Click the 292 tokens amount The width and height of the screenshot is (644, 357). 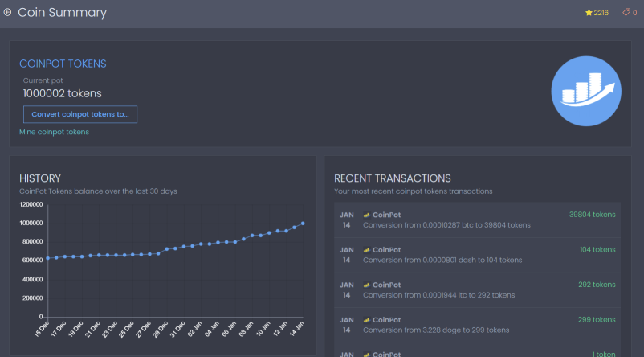click(597, 284)
